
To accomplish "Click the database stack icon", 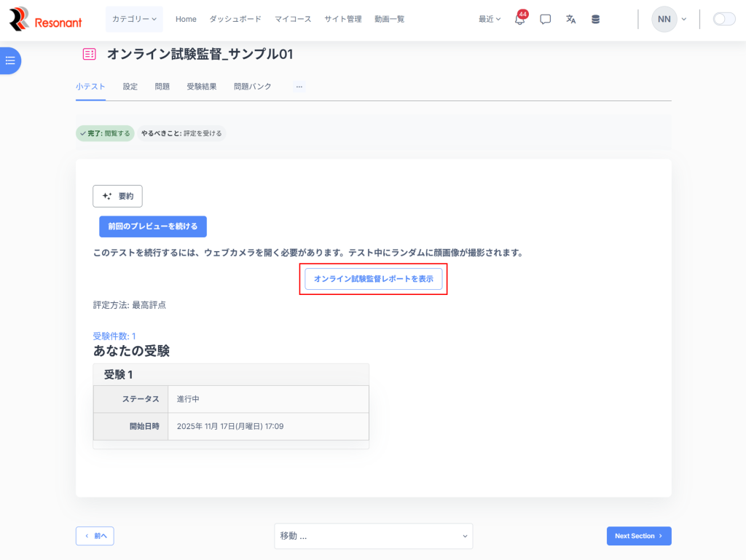I will [595, 20].
